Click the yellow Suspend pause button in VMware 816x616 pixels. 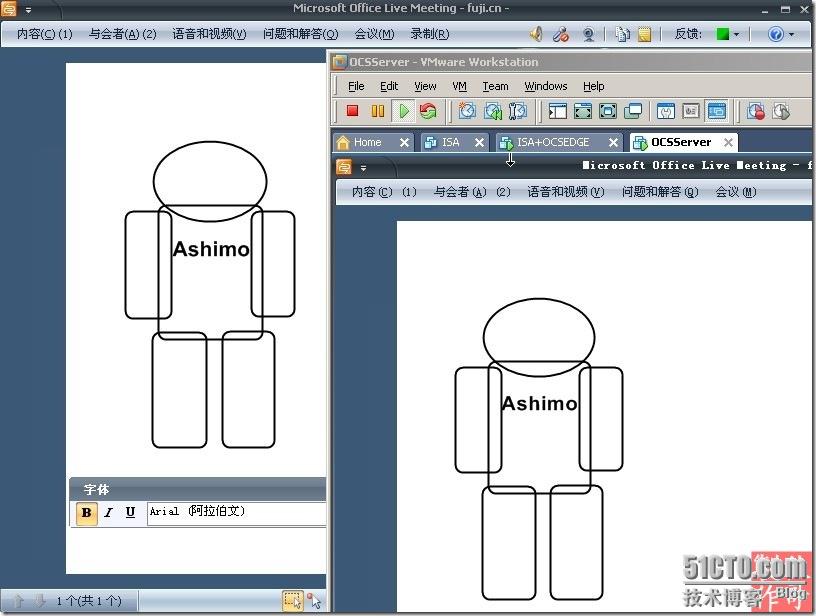378,111
